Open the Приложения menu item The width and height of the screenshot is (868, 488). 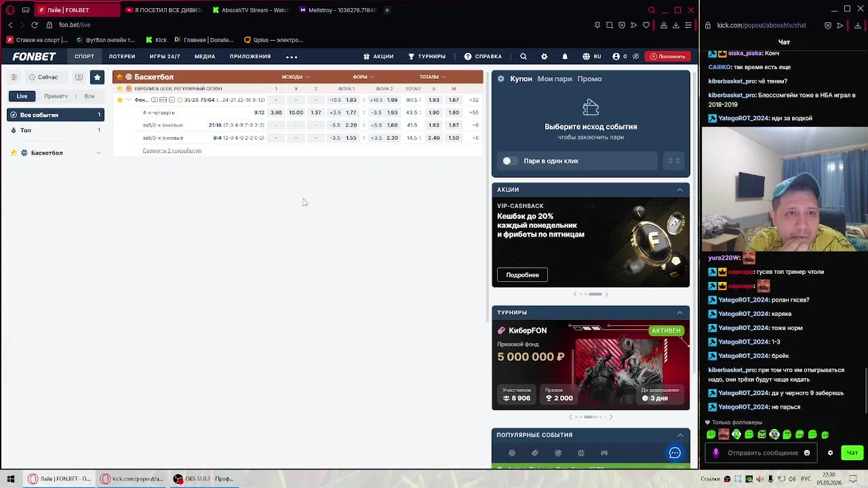[250, 57]
